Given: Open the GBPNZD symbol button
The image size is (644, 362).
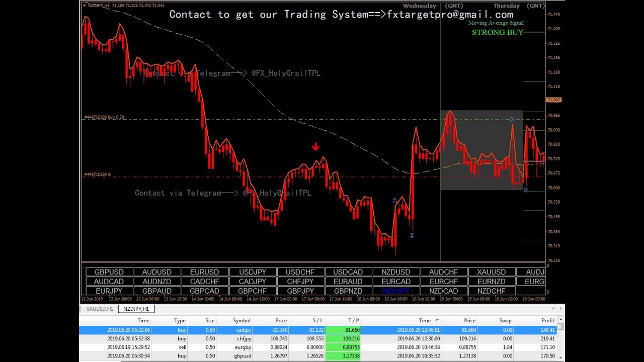Looking at the screenshot, I should pyautogui.click(x=348, y=291).
